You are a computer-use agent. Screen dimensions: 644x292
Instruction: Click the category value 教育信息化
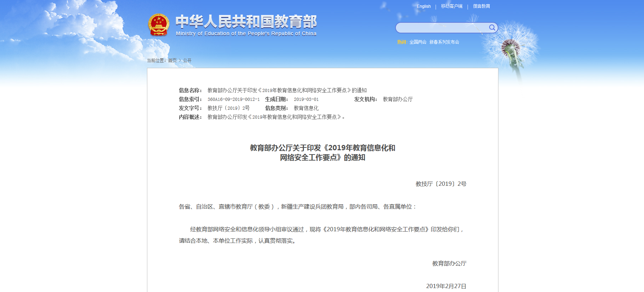(306, 108)
